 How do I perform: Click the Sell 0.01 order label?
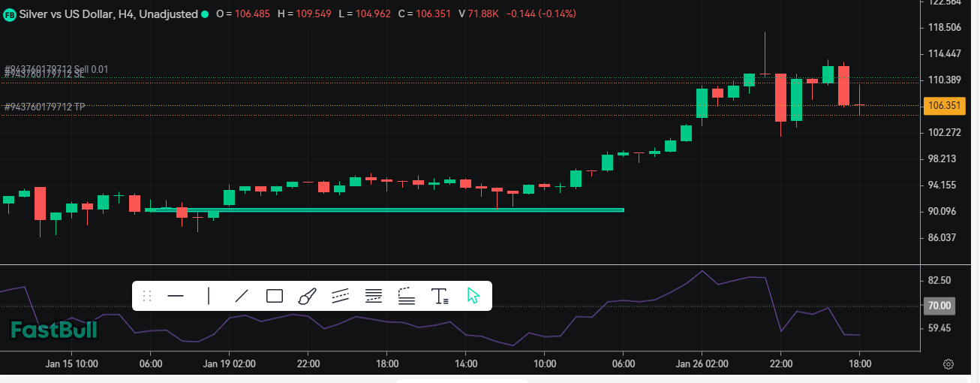coord(57,68)
